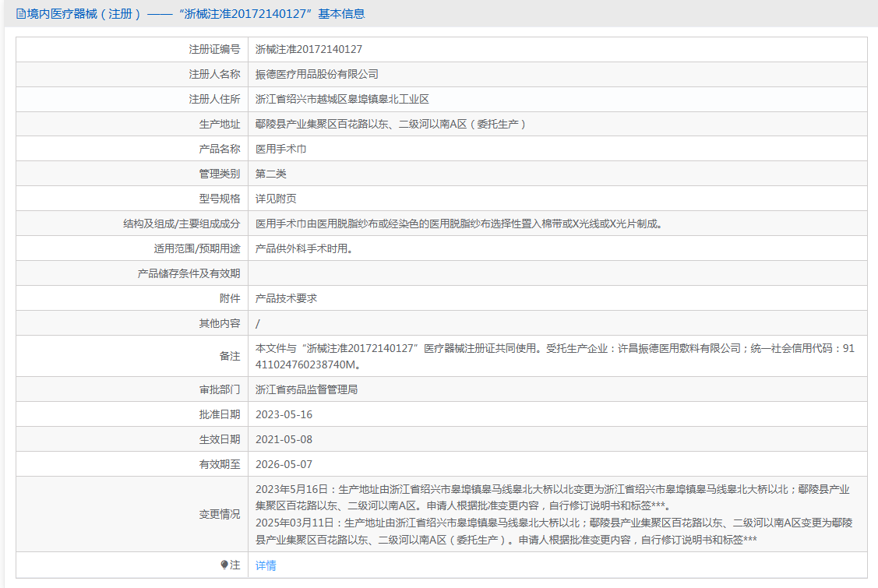The width and height of the screenshot is (878, 588).
Task: Click the 批准日期 label
Action: [220, 415]
